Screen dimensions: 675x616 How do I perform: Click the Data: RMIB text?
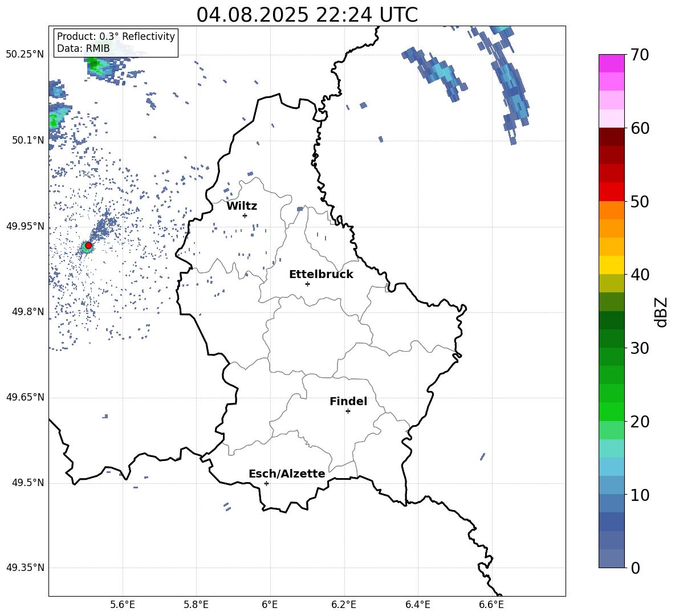[x=83, y=48]
